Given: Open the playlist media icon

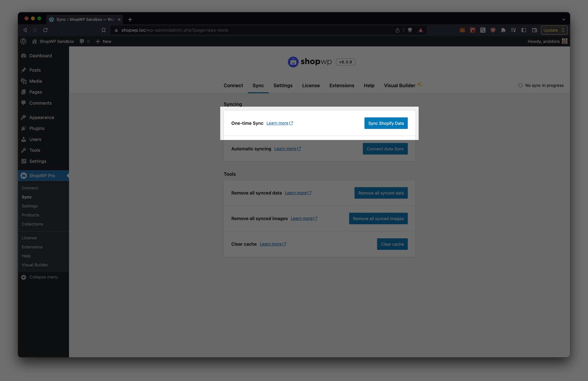Looking at the screenshot, I should 513,30.
